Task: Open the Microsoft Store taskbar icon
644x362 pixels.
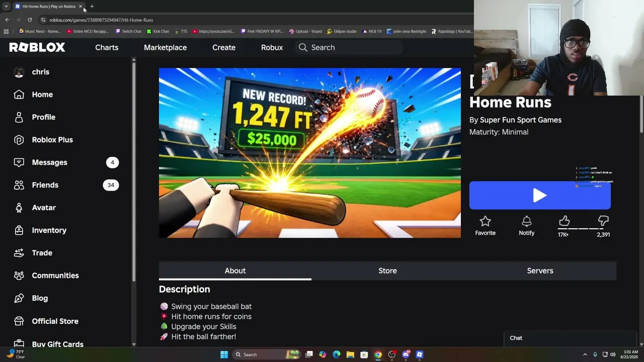Action: pyautogui.click(x=364, y=354)
